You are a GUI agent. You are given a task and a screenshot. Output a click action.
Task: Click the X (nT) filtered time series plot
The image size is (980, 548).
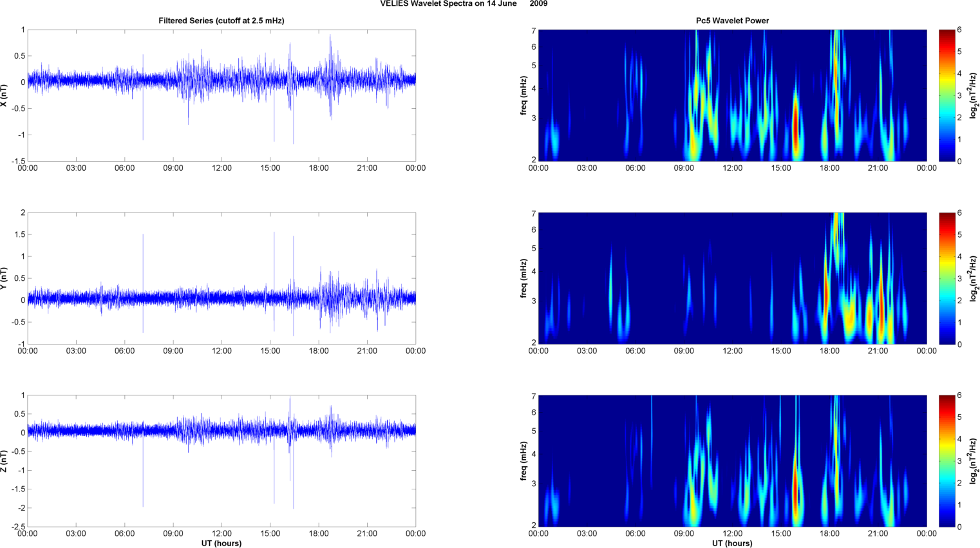(x=221, y=95)
